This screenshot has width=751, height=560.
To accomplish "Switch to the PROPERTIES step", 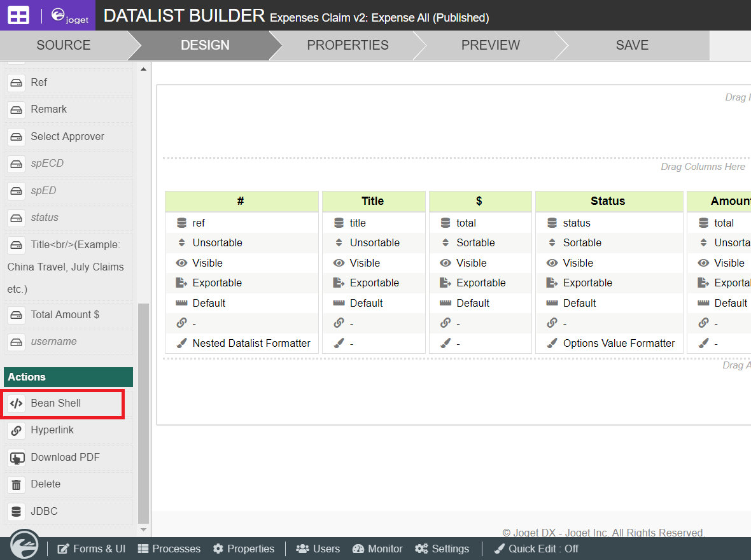I will 347,45.
